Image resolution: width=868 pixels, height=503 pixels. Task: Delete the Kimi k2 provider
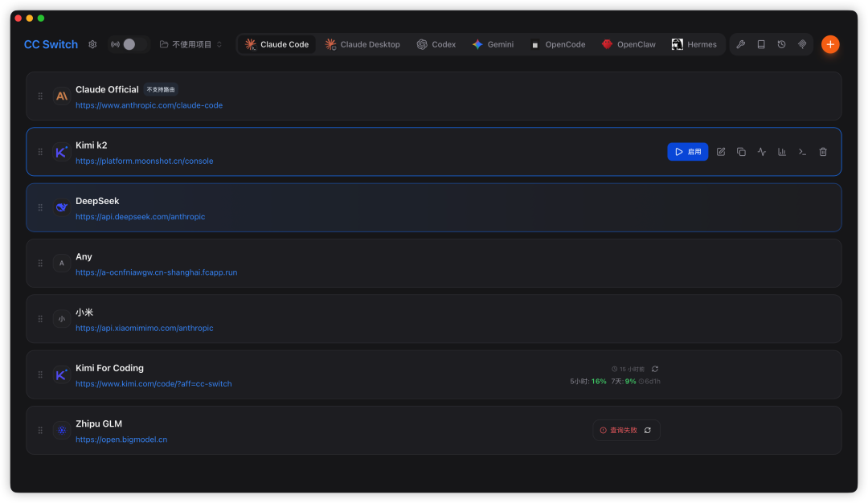[x=823, y=152]
